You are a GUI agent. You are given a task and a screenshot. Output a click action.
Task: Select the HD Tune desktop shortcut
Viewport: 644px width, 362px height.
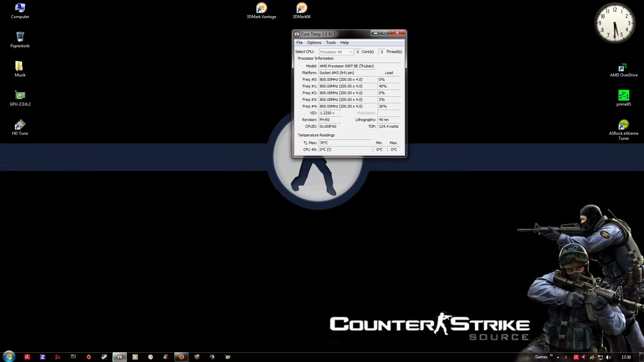pyautogui.click(x=20, y=127)
